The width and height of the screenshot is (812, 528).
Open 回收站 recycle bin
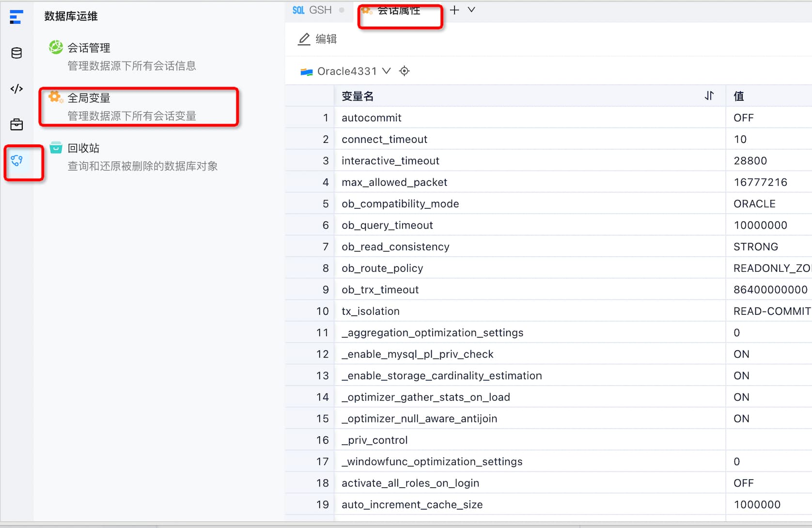tap(133, 157)
